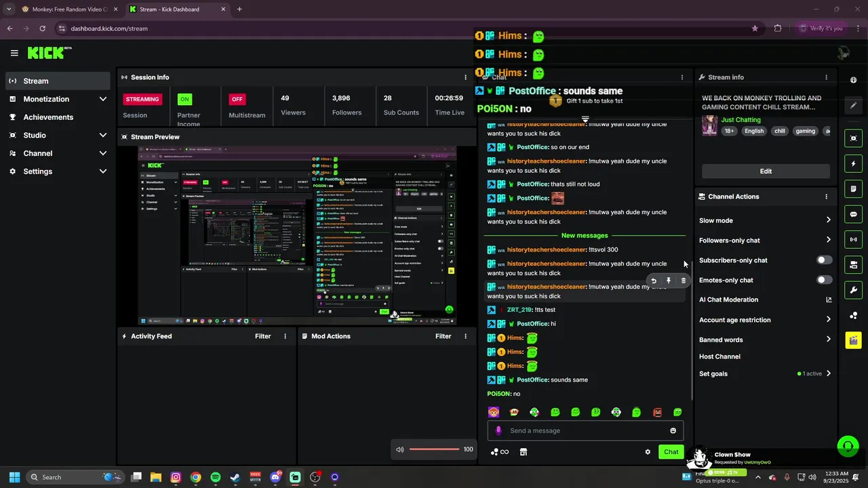
Task: Click the chat bubble icon in right sidebar
Action: [x=853, y=214]
